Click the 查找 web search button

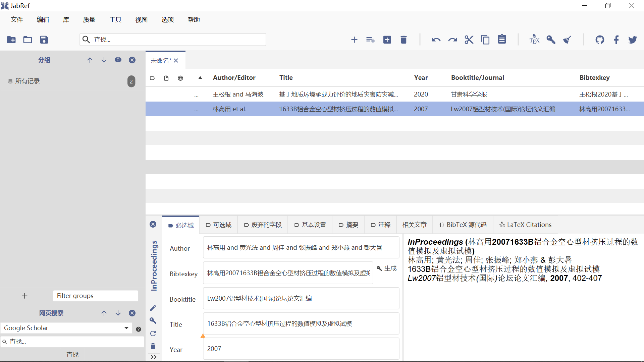tap(72, 355)
